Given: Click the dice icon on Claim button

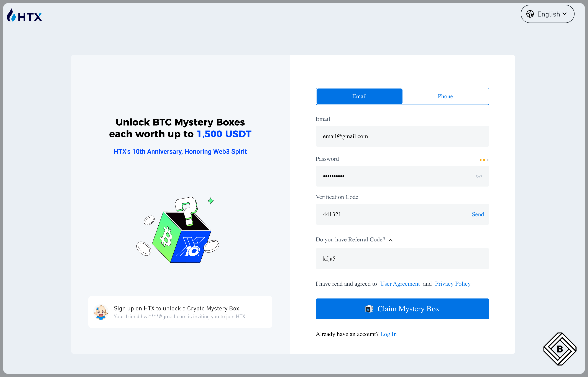Looking at the screenshot, I should [369, 309].
